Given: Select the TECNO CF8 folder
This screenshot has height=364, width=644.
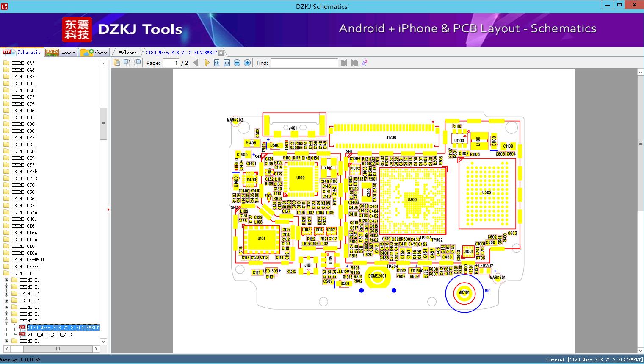Looking at the screenshot, I should pos(23,185).
